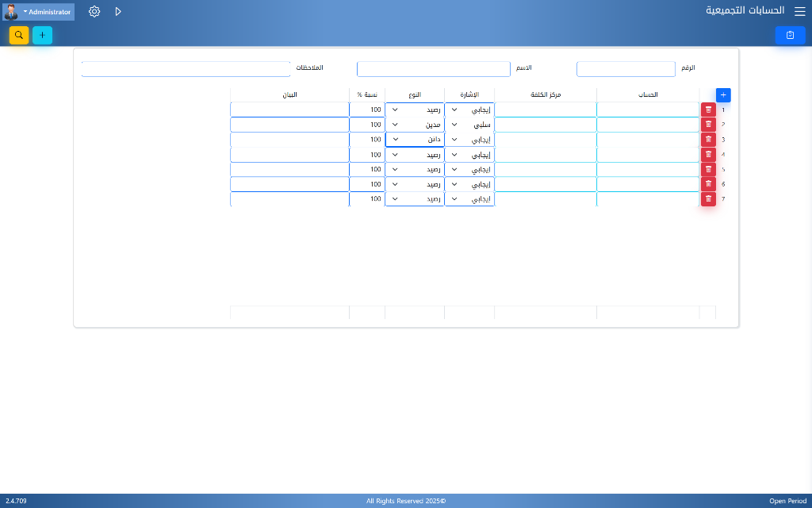
Task: Click the الرقم number input field
Action: coord(624,69)
